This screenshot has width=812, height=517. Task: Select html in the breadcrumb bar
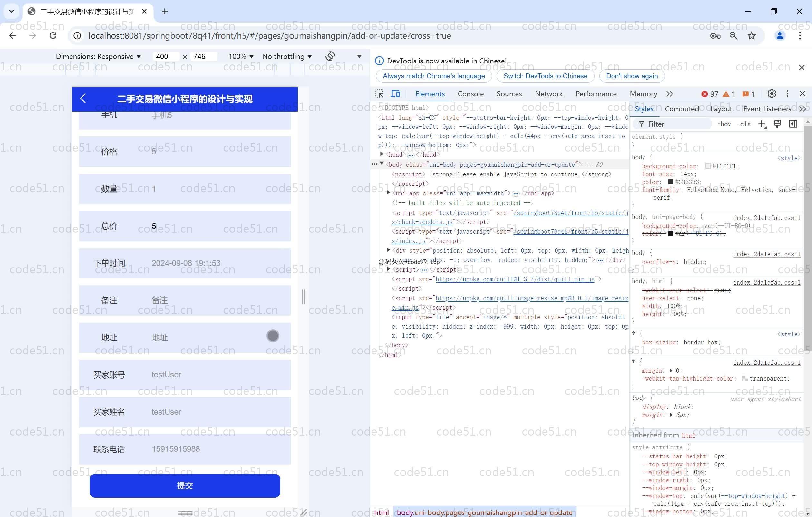coord(382,512)
